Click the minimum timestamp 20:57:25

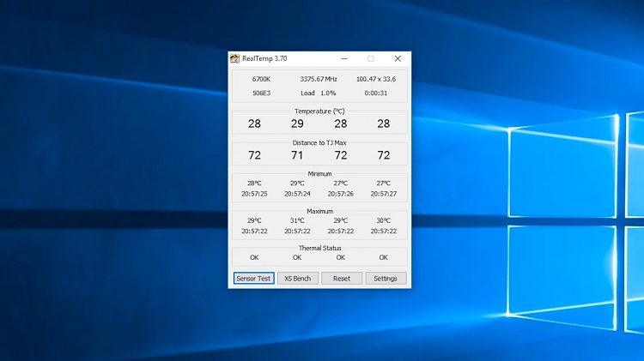254,194
